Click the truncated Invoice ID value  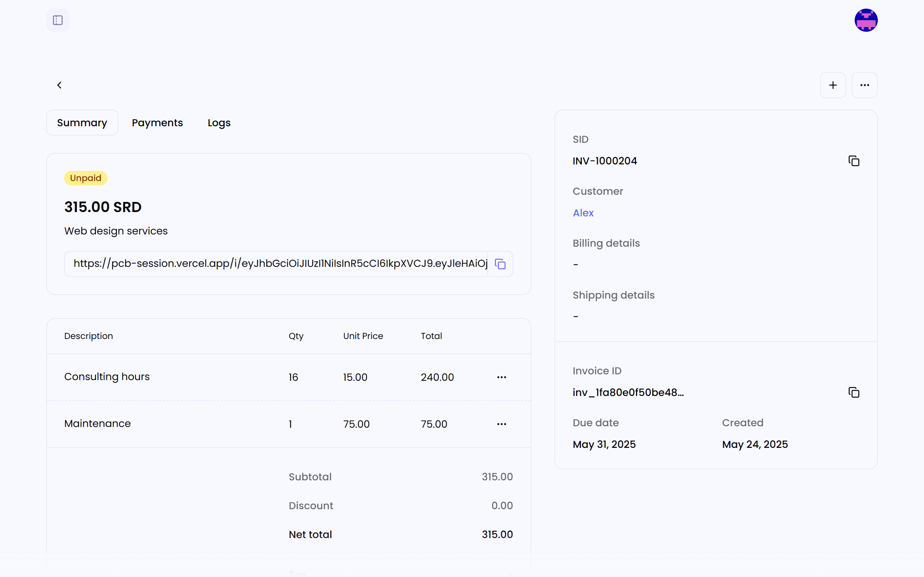point(628,392)
